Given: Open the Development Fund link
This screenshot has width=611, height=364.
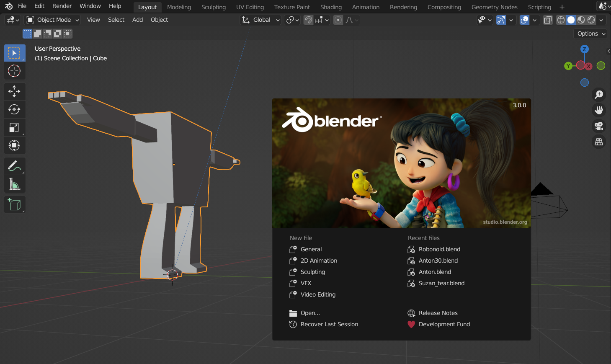Looking at the screenshot, I should (438, 324).
